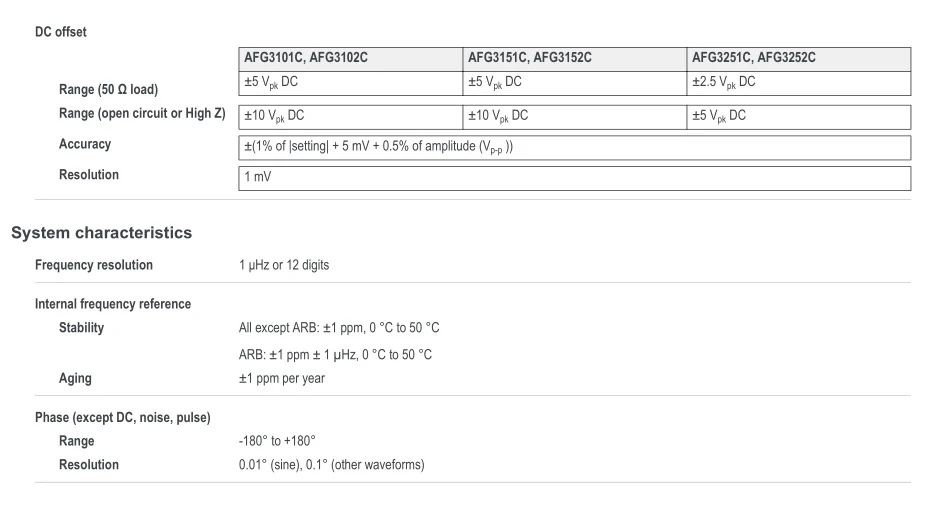Click the 1 μHz or 12 digits value
The image size is (936, 517).
pos(284,265)
